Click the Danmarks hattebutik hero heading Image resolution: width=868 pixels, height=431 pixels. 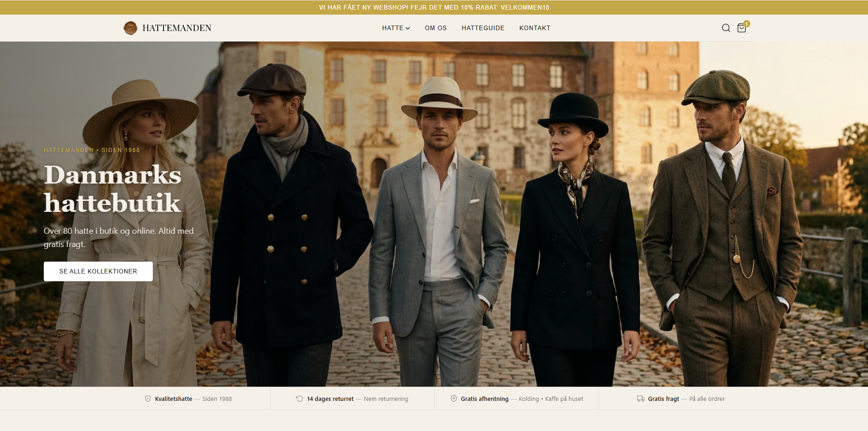pos(113,189)
